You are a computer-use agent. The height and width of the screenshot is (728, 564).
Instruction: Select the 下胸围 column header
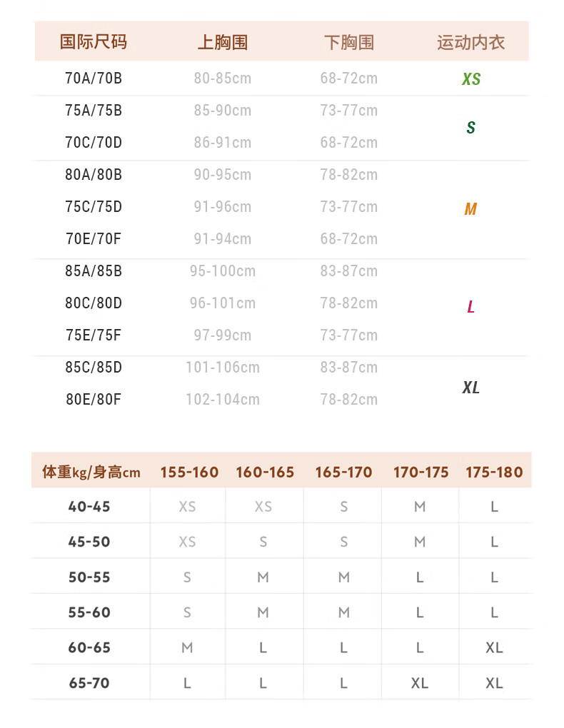(349, 42)
